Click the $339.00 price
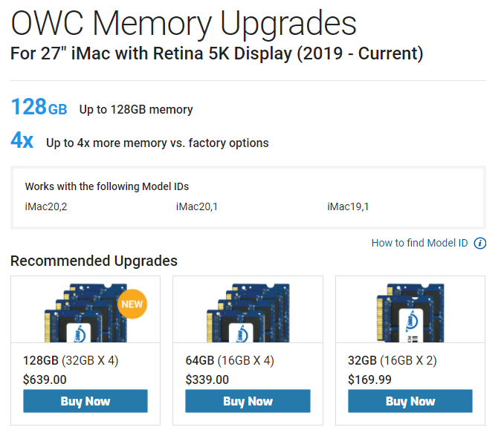 pos(207,379)
